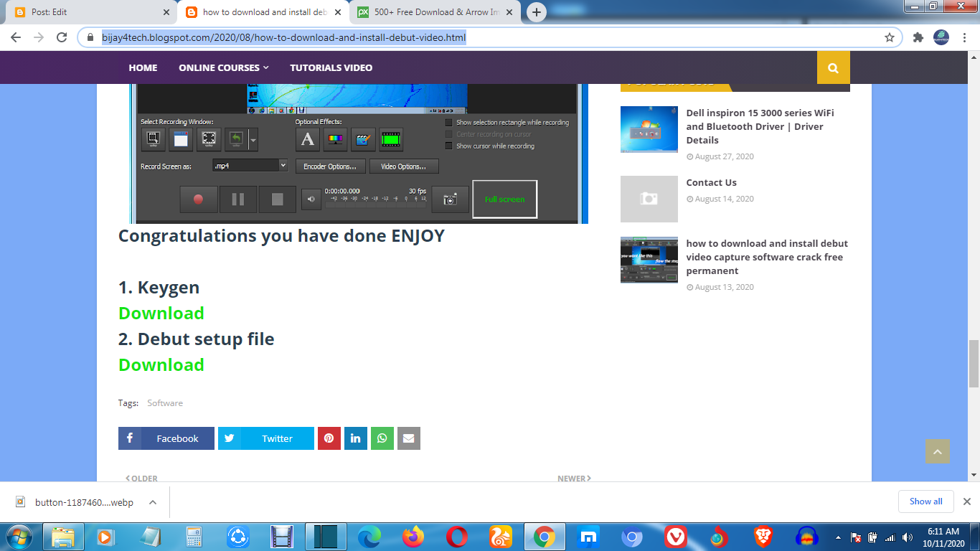
Task: Open a new browser tab
Action: pyautogui.click(x=537, y=12)
